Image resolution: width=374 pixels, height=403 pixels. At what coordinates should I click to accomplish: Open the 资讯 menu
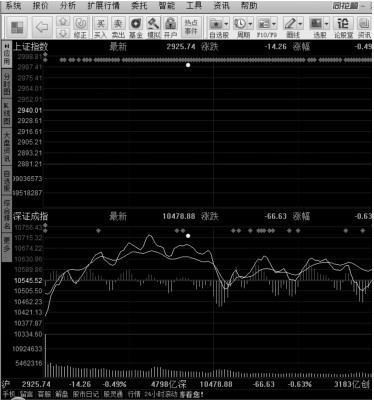221,6
